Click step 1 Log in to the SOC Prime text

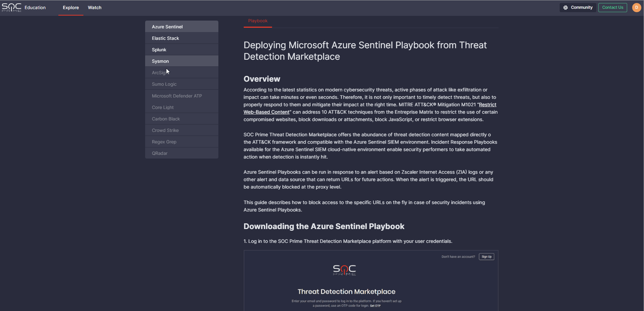coord(348,241)
